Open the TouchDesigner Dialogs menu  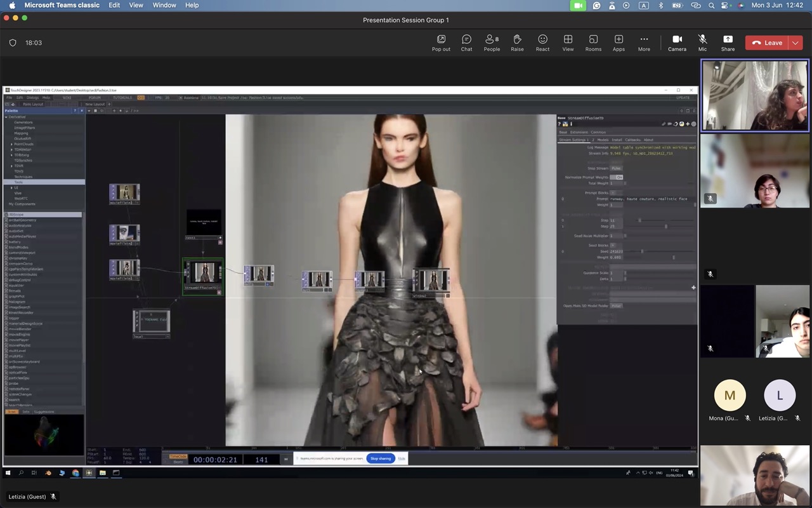point(32,98)
